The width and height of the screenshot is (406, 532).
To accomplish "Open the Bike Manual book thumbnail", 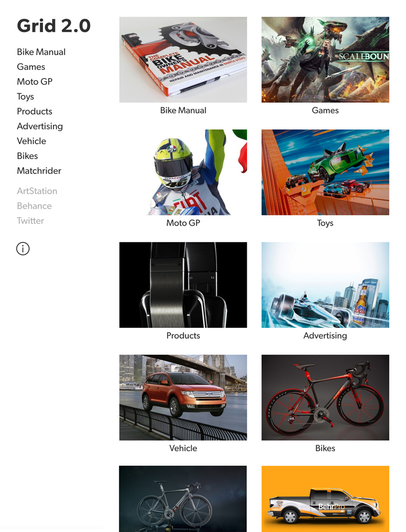I will pyautogui.click(x=183, y=59).
